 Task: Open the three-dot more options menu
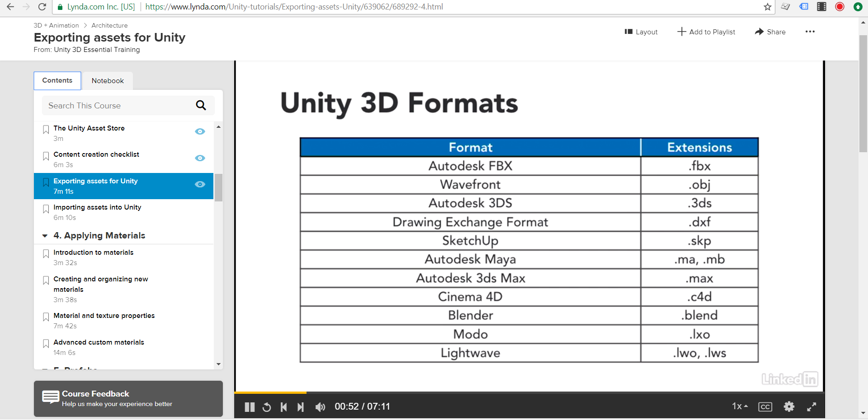click(810, 32)
